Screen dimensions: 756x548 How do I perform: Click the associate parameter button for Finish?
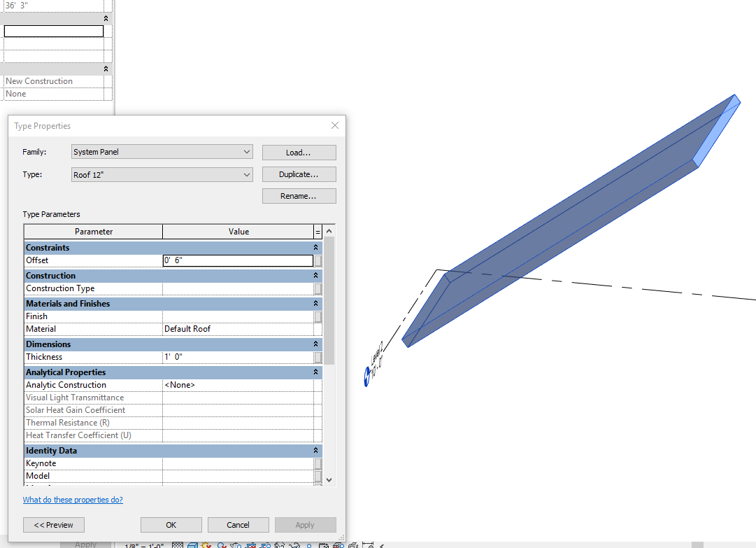point(318,316)
